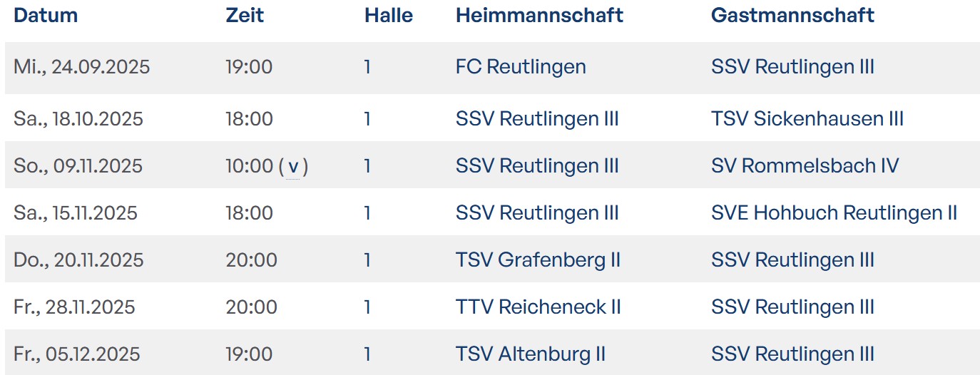Open TSV Grafenberg II home team link

click(x=538, y=260)
